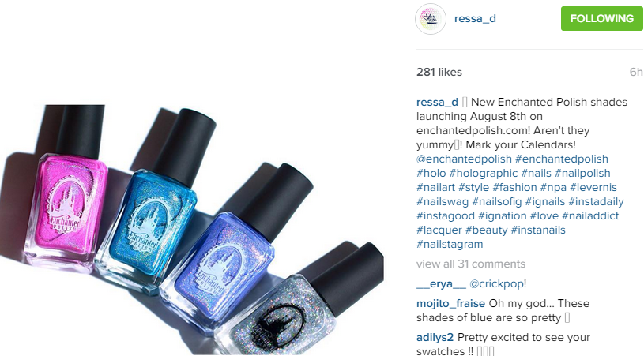Open the @enchantedpolish mention link
This screenshot has width=644, height=356.
(x=464, y=159)
